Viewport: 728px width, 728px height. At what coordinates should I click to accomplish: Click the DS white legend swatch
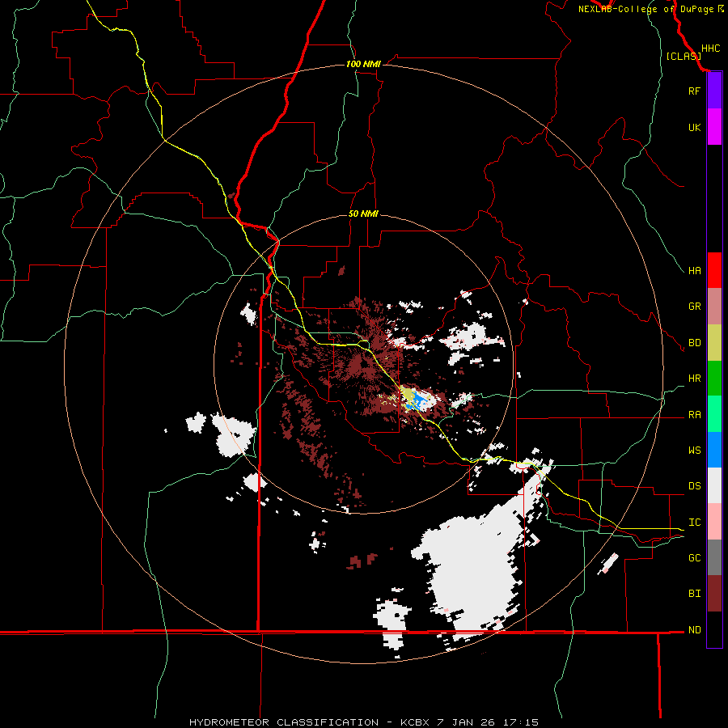pos(714,485)
